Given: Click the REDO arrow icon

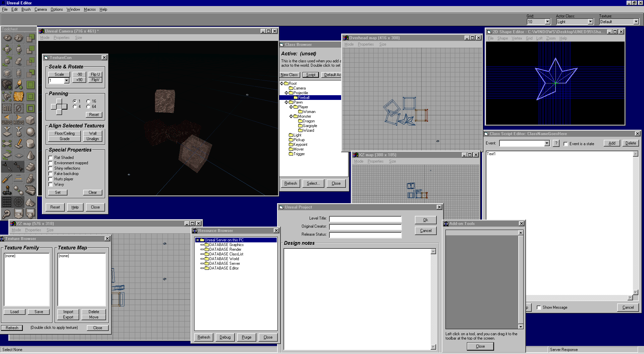Looking at the screenshot, I should point(19,120).
